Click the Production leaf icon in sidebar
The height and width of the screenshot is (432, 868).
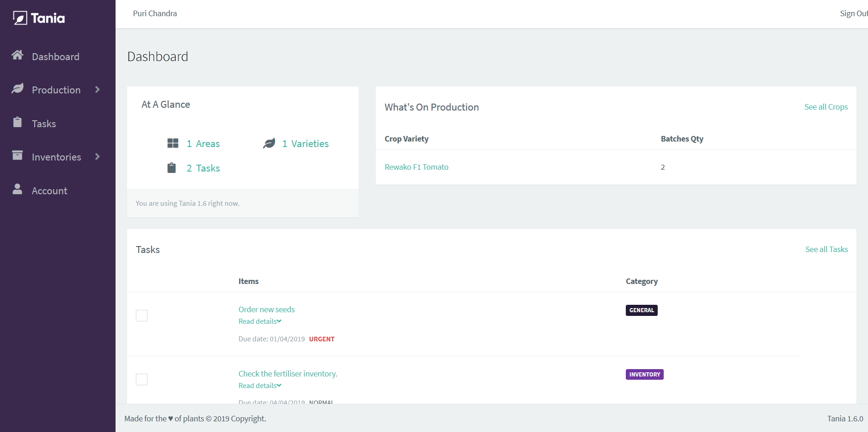tap(17, 89)
